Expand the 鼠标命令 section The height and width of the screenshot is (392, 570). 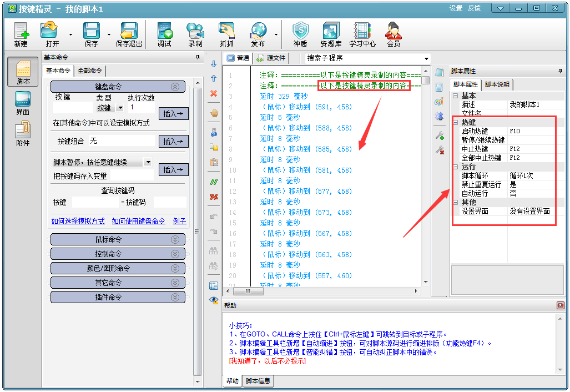pos(175,239)
